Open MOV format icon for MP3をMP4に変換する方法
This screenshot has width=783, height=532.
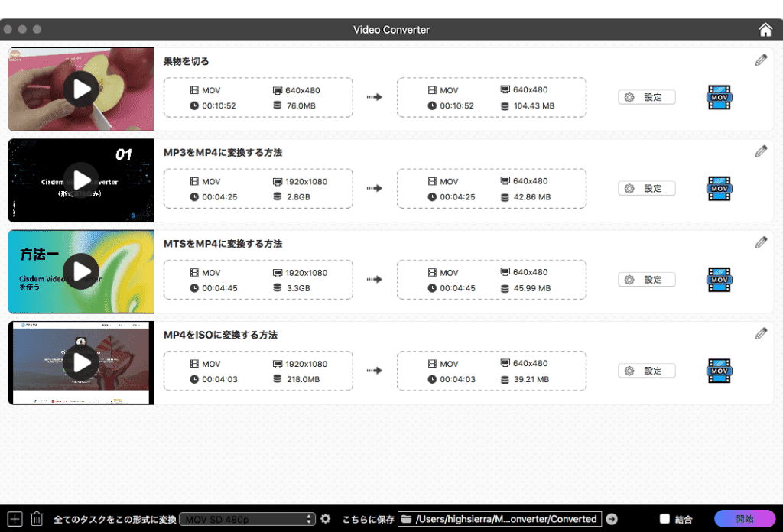point(719,188)
